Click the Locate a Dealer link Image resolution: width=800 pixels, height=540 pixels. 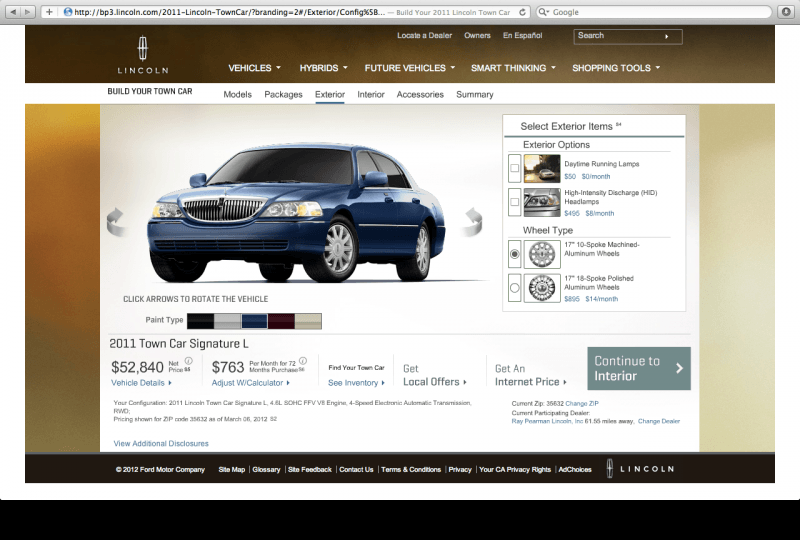click(x=424, y=35)
